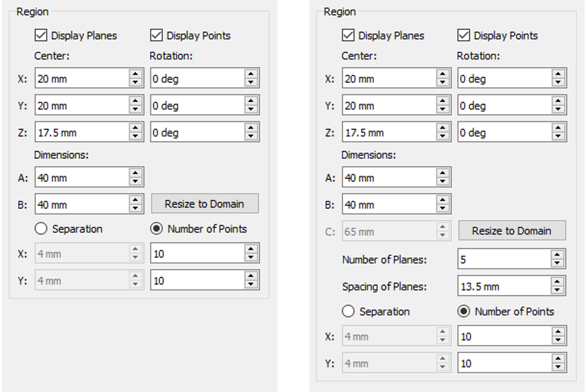
Task: Click Resize to Domain in left panel
Action: coord(205,204)
